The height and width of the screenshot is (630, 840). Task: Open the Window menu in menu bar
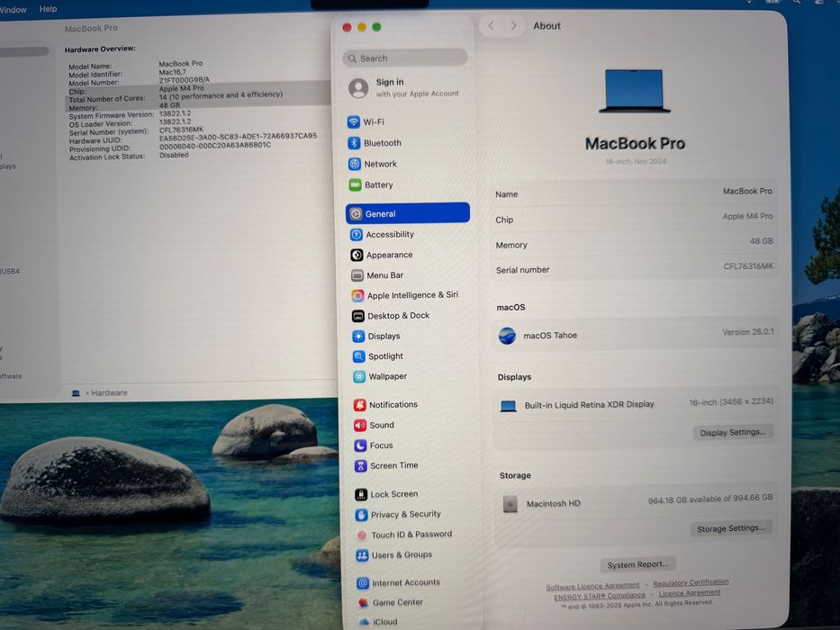pyautogui.click(x=14, y=10)
